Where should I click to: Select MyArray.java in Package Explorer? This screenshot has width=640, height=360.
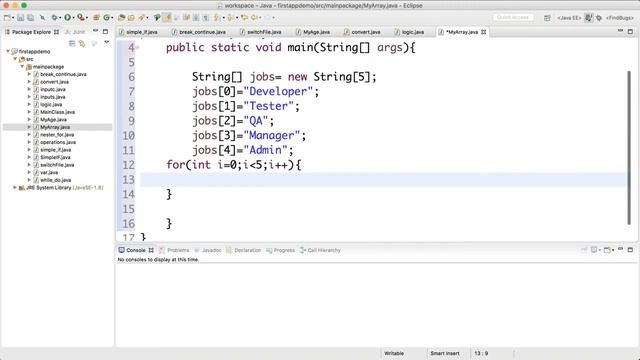coord(55,127)
